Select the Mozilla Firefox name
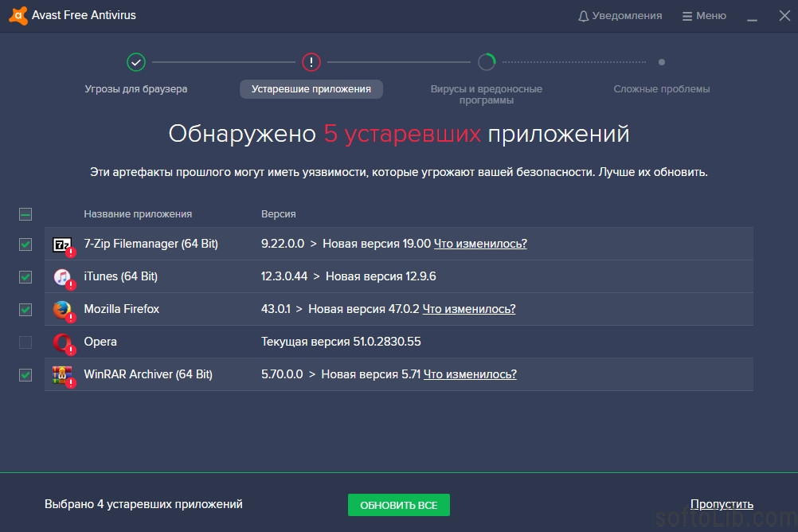 (x=122, y=309)
